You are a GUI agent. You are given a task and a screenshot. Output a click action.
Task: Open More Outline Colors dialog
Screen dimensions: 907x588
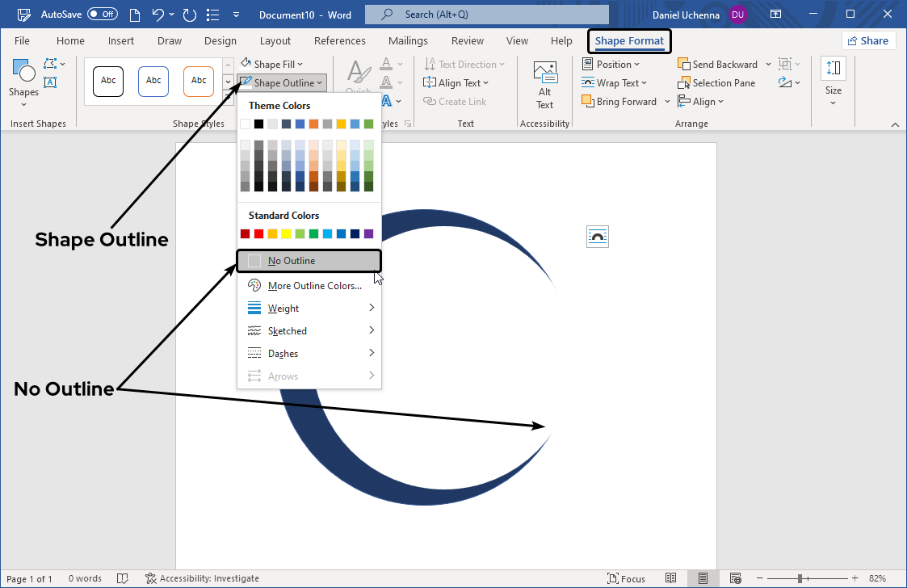tap(314, 286)
